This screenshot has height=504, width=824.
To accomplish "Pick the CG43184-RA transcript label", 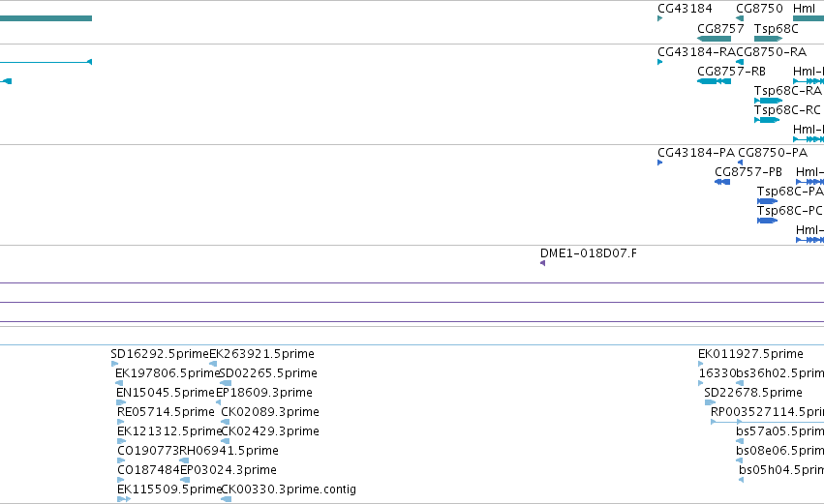I will click(x=697, y=52).
